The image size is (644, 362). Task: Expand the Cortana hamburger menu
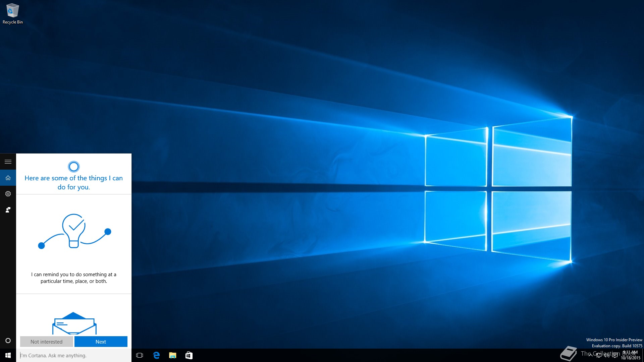coord(8,162)
